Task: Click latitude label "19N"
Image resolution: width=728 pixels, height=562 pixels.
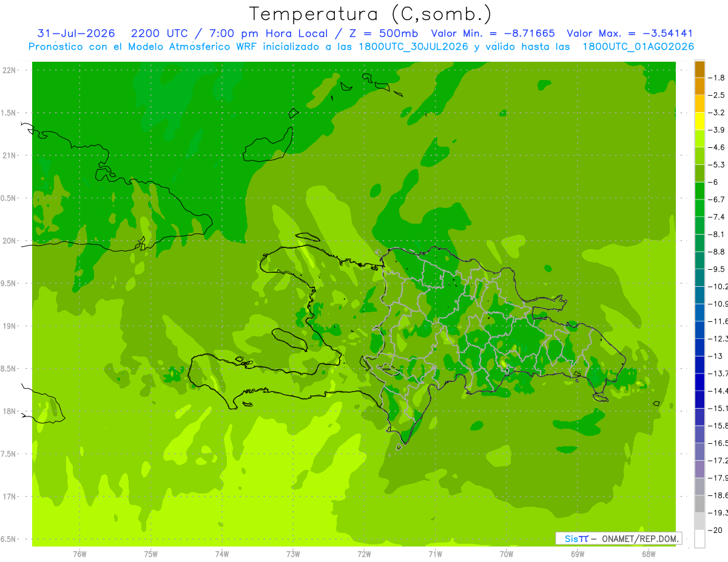Action: coord(9,326)
